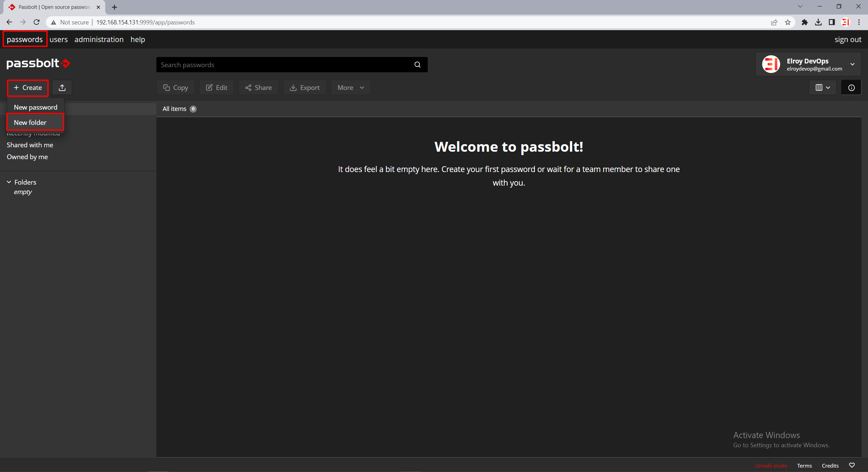Click the Edit button
The image size is (868, 472).
217,88
